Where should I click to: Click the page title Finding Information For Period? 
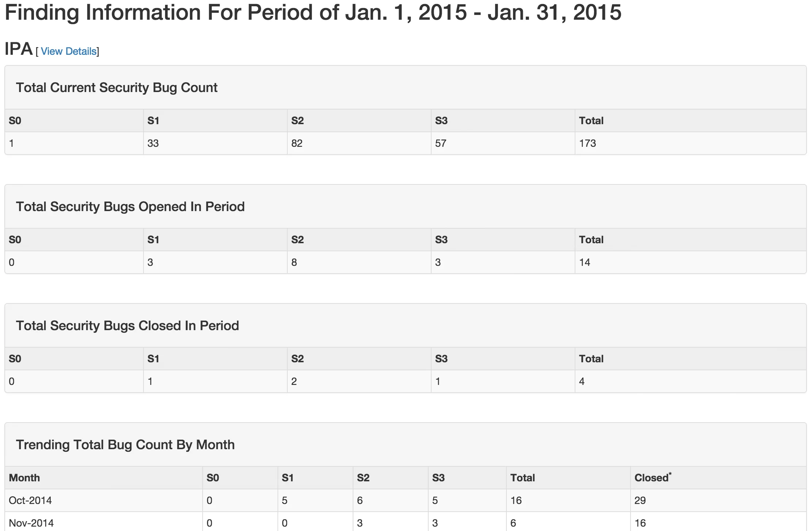(313, 12)
